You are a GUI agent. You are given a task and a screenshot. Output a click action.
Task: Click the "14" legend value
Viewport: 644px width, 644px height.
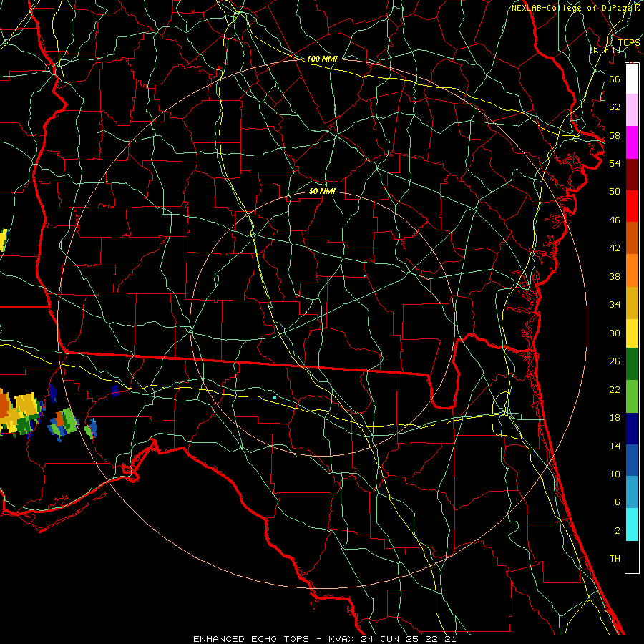[x=615, y=446]
